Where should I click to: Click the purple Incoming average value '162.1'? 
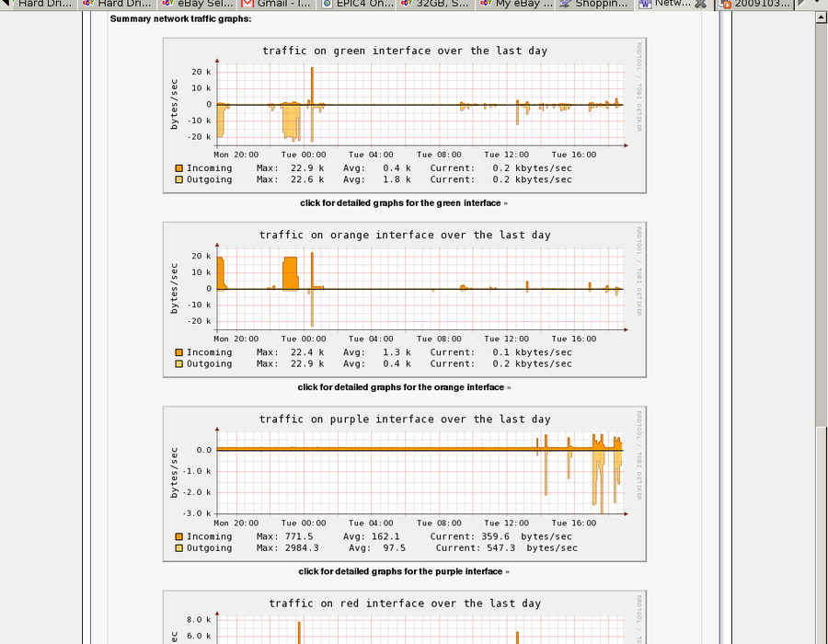[385, 537]
